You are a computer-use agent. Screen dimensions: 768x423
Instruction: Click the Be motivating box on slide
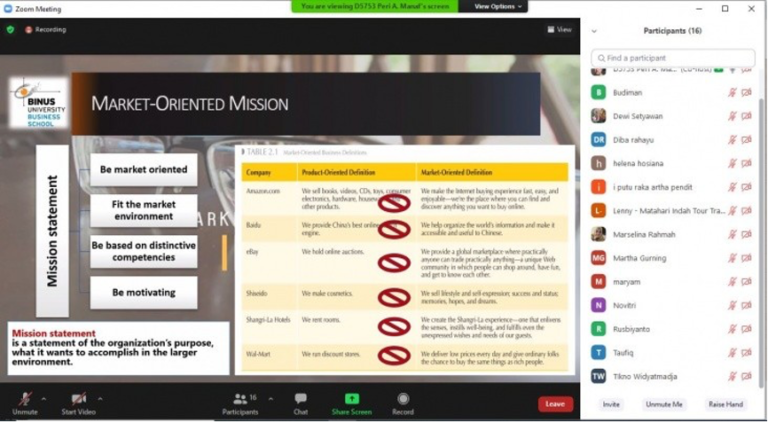point(144,292)
